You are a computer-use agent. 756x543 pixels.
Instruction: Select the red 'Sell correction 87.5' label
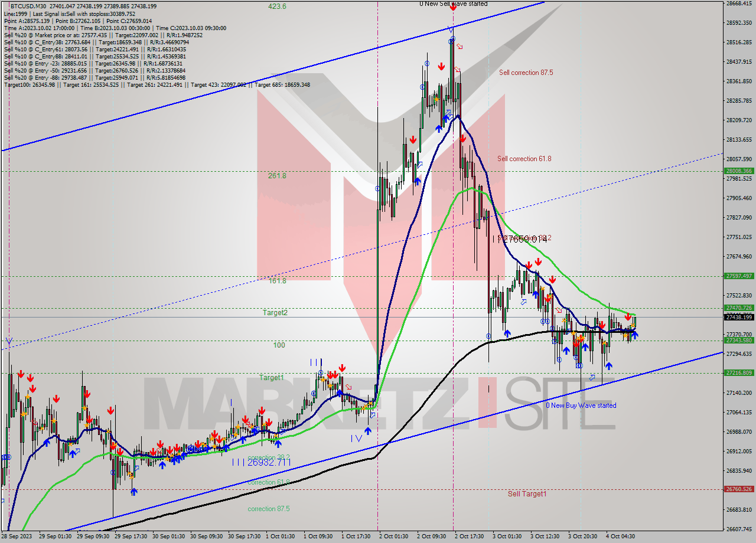pyautogui.click(x=526, y=73)
